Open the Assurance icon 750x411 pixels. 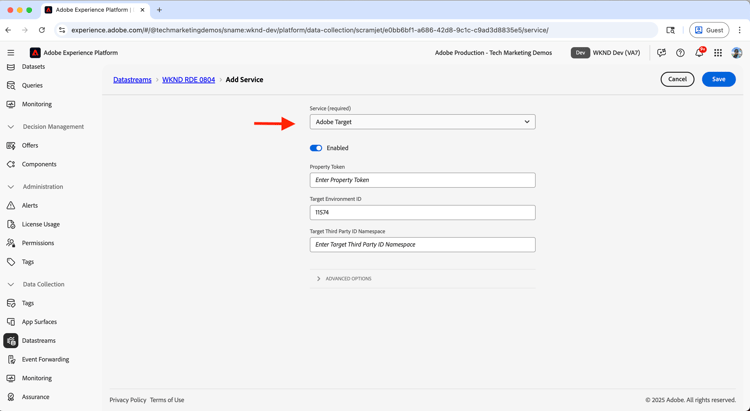pyautogui.click(x=11, y=397)
